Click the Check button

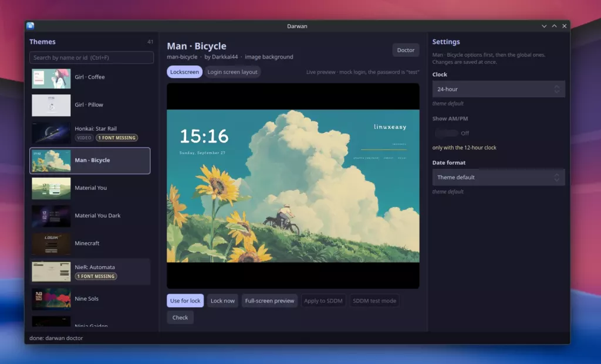pyautogui.click(x=180, y=318)
